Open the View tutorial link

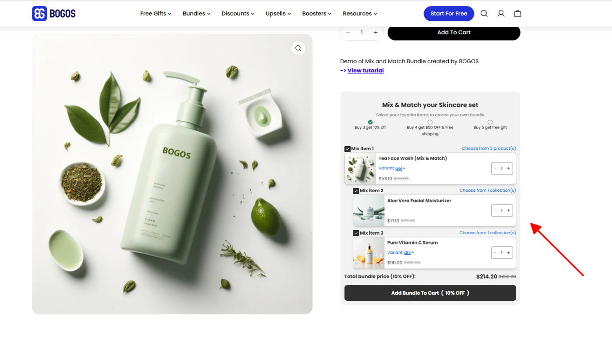click(x=366, y=71)
